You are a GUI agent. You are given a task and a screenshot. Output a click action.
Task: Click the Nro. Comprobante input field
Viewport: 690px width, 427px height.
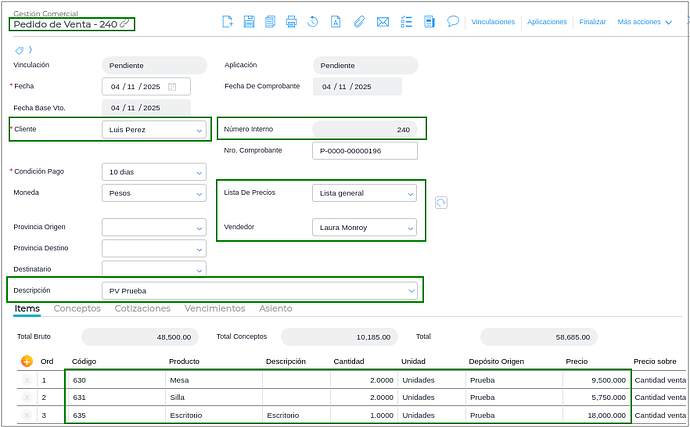[x=364, y=151]
